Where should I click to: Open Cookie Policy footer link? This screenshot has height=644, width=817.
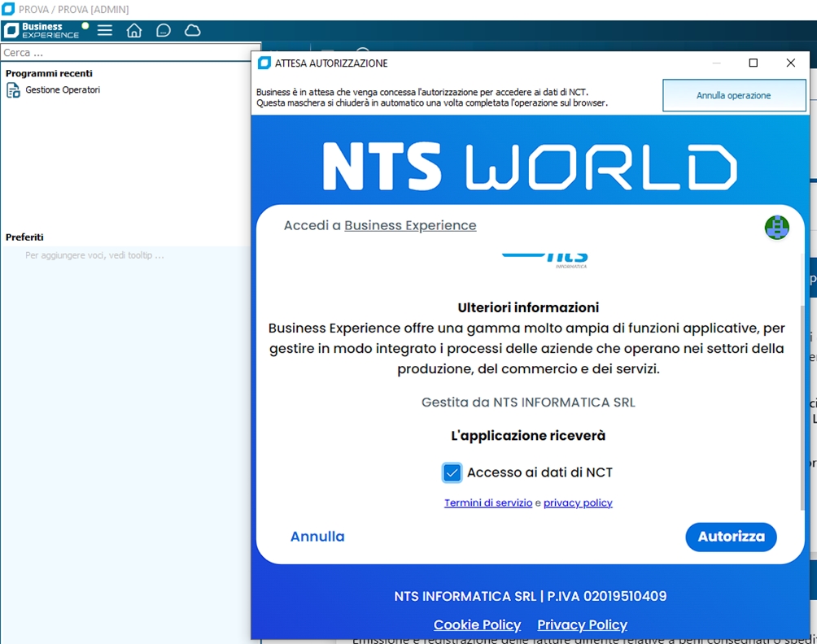pyautogui.click(x=478, y=624)
